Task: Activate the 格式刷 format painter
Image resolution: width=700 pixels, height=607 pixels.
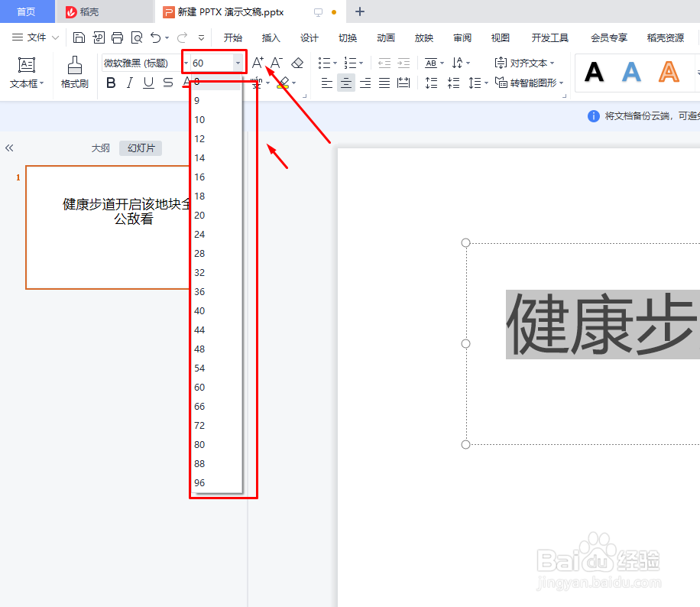Action: [x=75, y=73]
